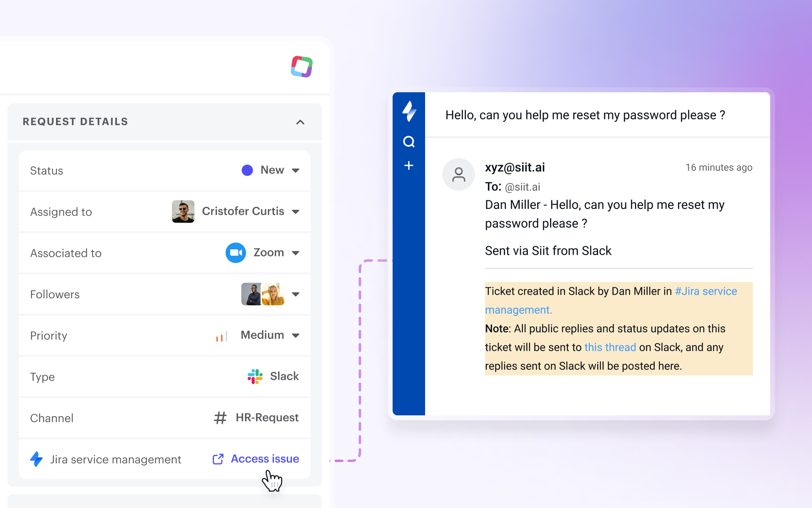Click the Jira lightning logo in sidebar

pyautogui.click(x=409, y=111)
